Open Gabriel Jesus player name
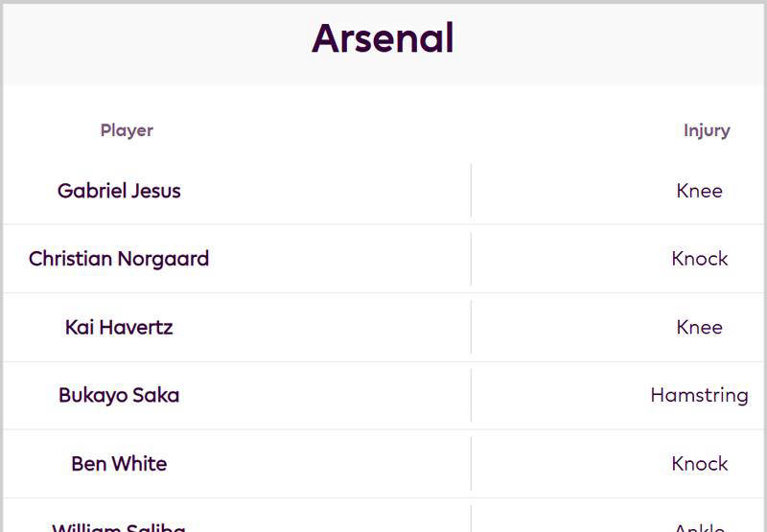This screenshot has height=532, width=767. tap(119, 191)
